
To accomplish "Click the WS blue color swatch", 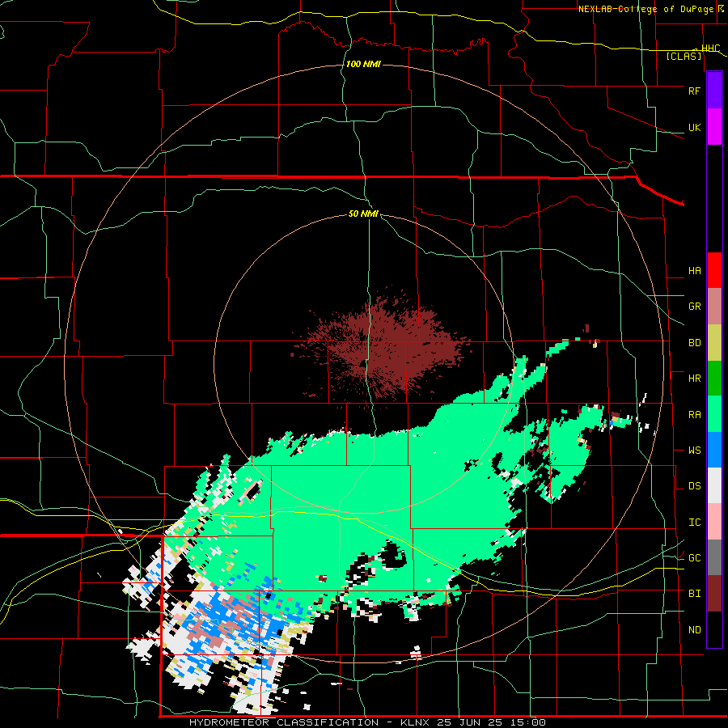I will point(714,450).
